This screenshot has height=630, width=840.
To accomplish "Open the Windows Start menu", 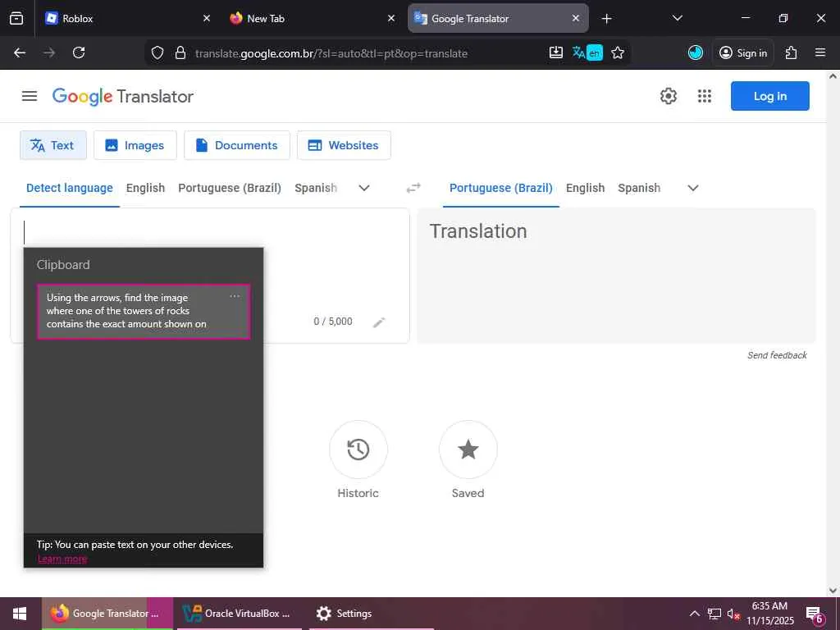I will pyautogui.click(x=21, y=614).
